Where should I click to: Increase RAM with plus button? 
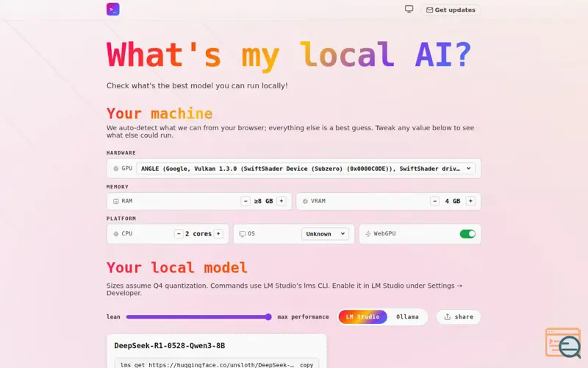click(282, 201)
